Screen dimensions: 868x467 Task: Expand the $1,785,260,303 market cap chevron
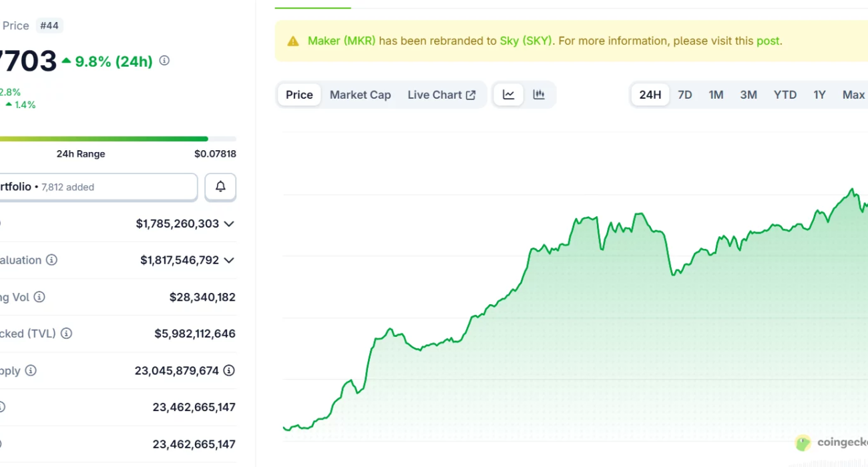229,223
